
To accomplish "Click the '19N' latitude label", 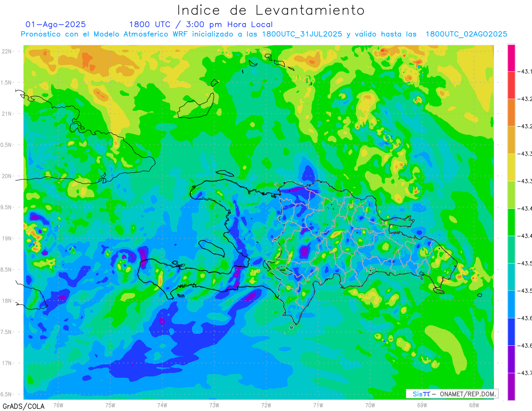I will 7,239.
